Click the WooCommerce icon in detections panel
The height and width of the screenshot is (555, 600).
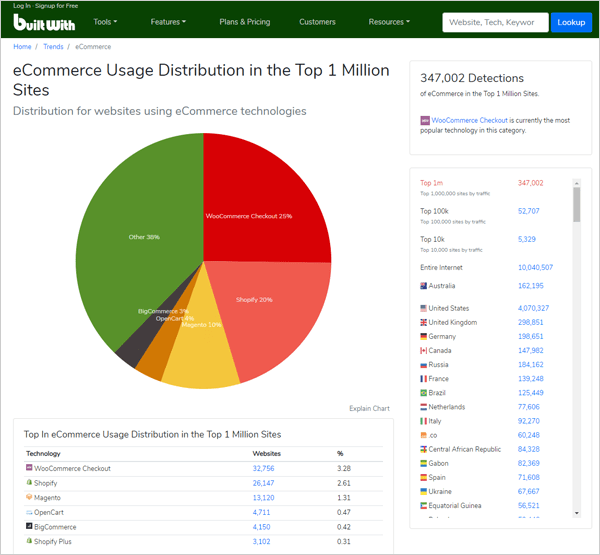[x=425, y=121]
